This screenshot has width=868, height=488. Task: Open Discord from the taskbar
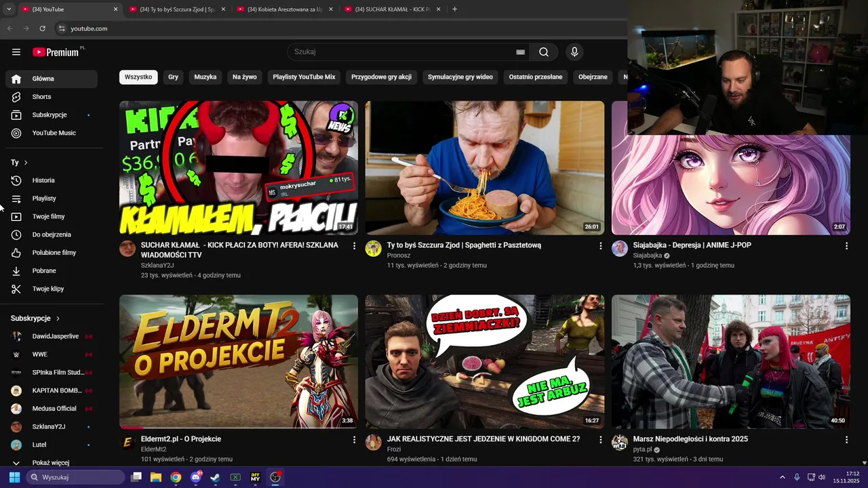(x=196, y=477)
